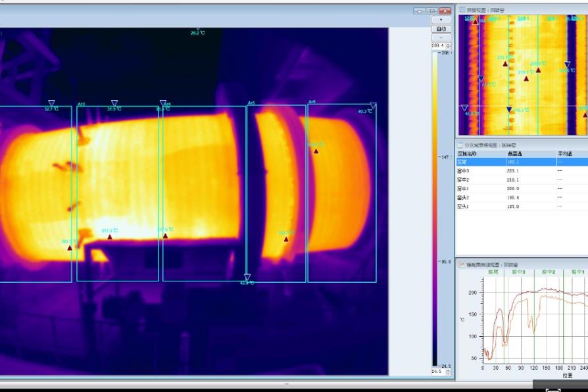588x392 pixels.
Task: Click the red hot-spot marker in the Ar5 region
Action: point(286,239)
